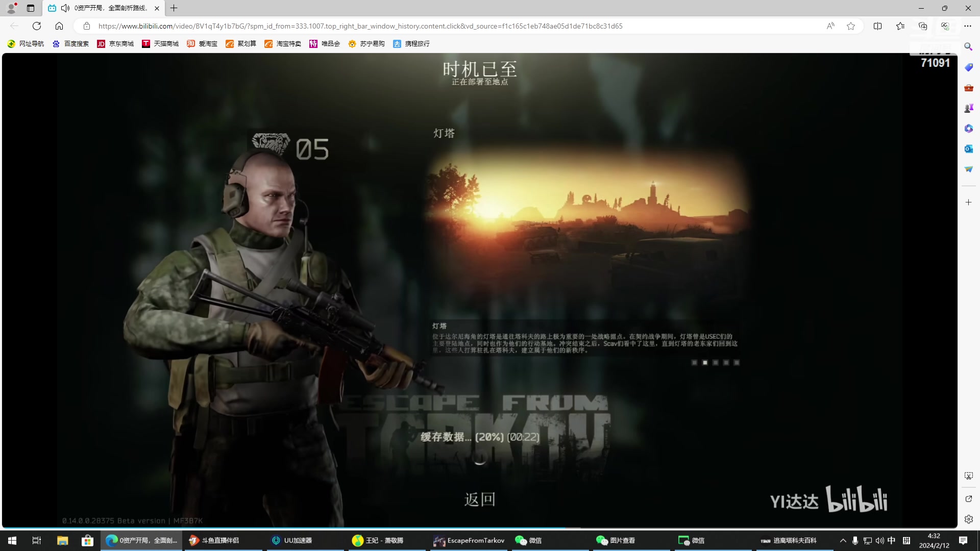
Task: Mute tab audio speaker icon
Action: [x=65, y=8]
